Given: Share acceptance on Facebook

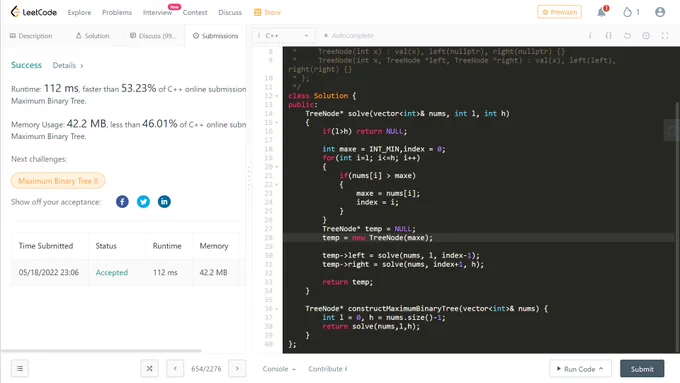Looking at the screenshot, I should click(122, 202).
